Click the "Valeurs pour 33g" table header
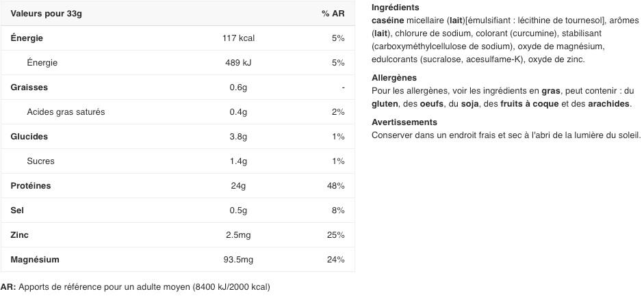Screen dimensions: 644x298 coord(41,14)
